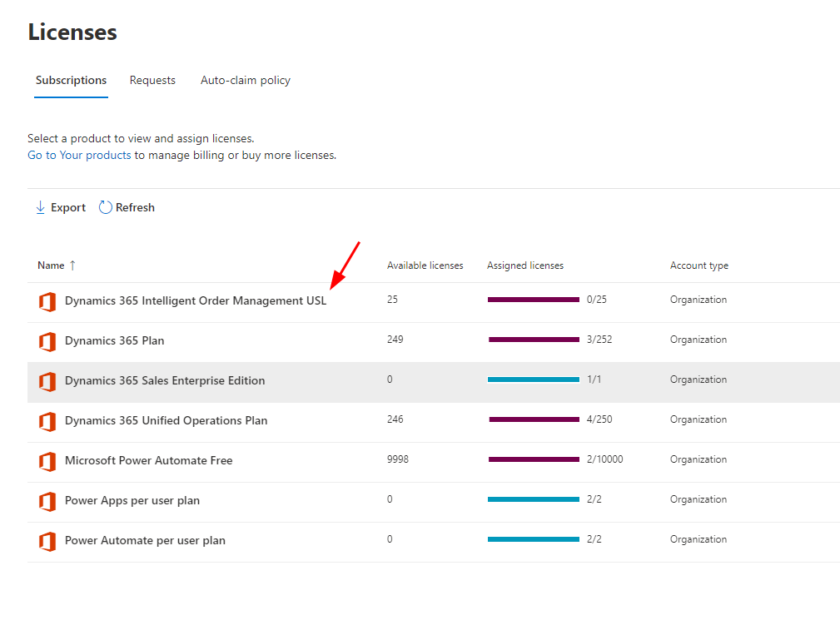Open the Go to Your products link
The image size is (840, 630).
(x=78, y=154)
